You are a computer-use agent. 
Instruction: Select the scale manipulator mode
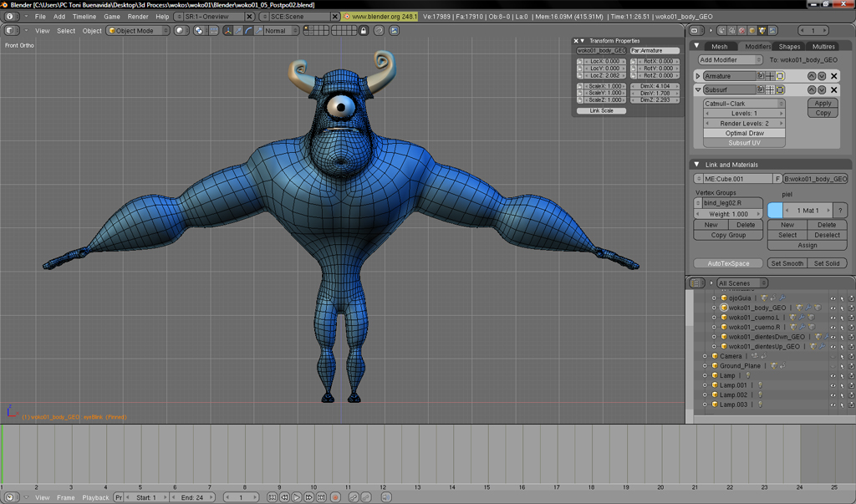point(259,31)
